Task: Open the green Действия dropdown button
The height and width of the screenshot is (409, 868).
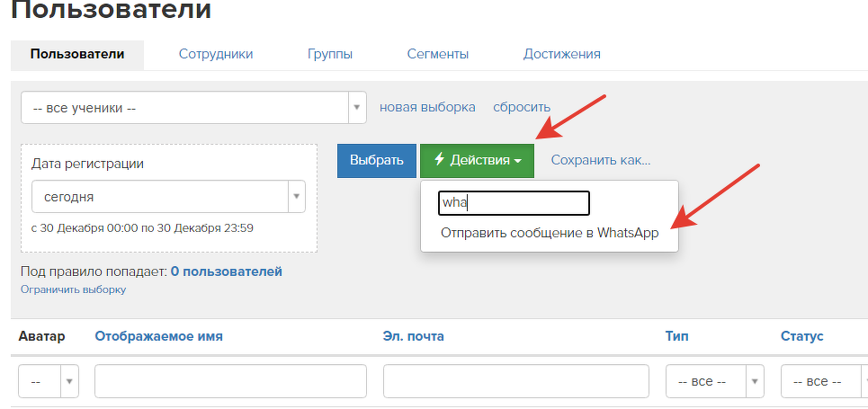Action: coord(477,160)
